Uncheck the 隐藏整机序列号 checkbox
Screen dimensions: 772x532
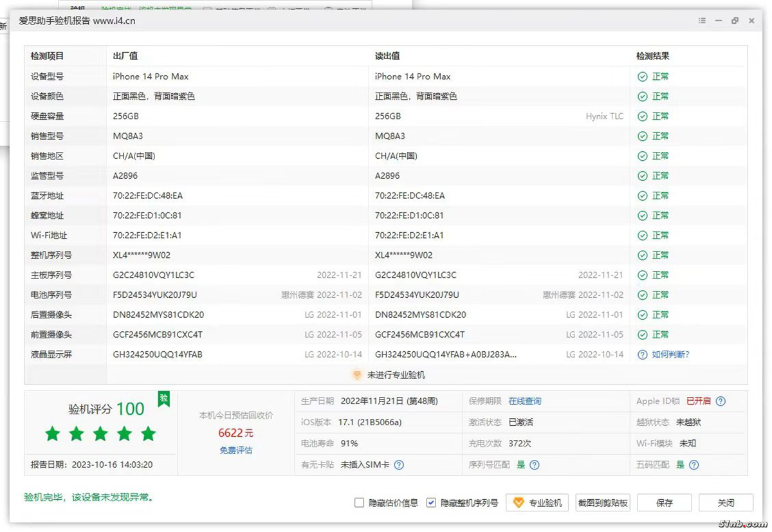pyautogui.click(x=431, y=503)
